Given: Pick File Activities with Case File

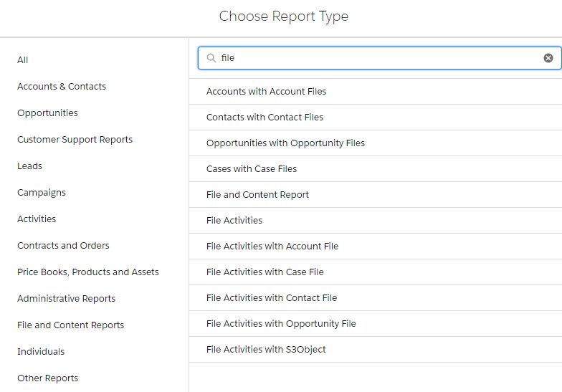Looking at the screenshot, I should (x=265, y=272).
